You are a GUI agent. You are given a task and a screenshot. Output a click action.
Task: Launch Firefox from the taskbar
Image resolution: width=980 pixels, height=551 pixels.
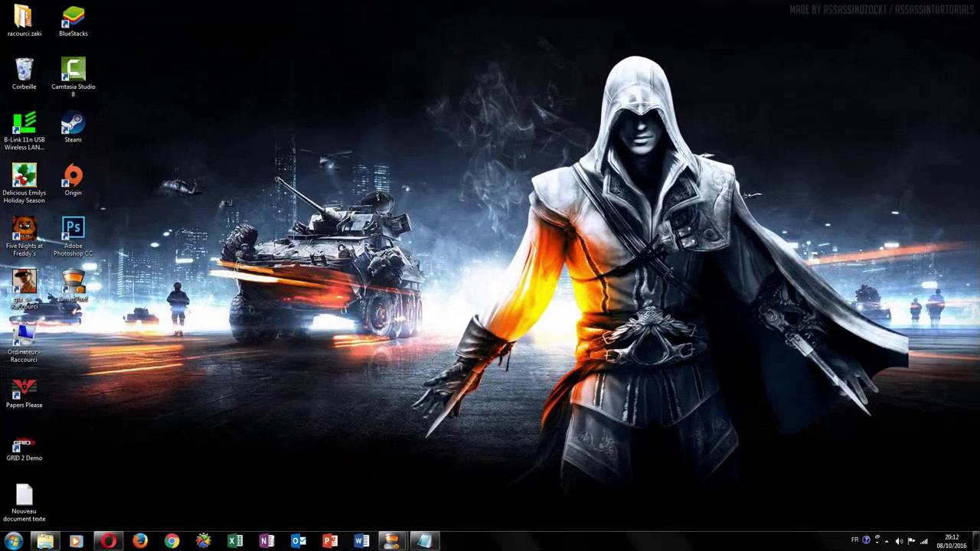coord(140,541)
